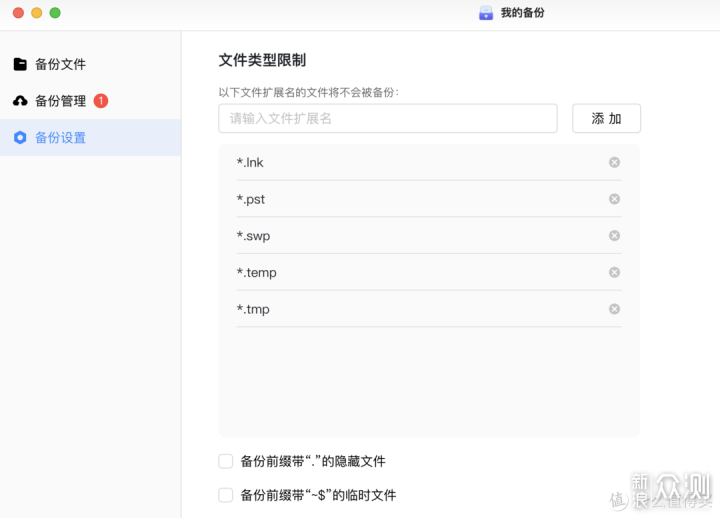
Task: Click the hexagon settings icon beside 备份设置
Action: point(20,138)
